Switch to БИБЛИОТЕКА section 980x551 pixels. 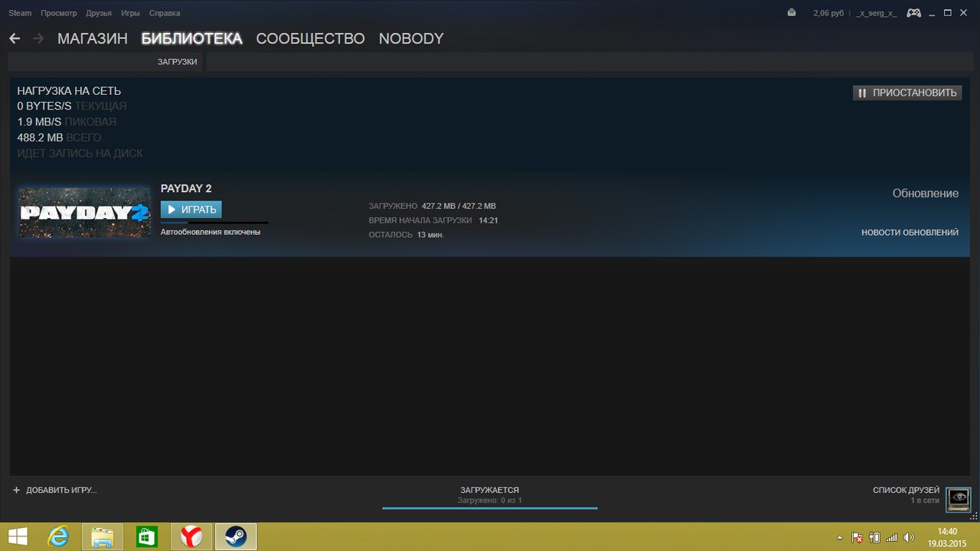click(x=191, y=38)
